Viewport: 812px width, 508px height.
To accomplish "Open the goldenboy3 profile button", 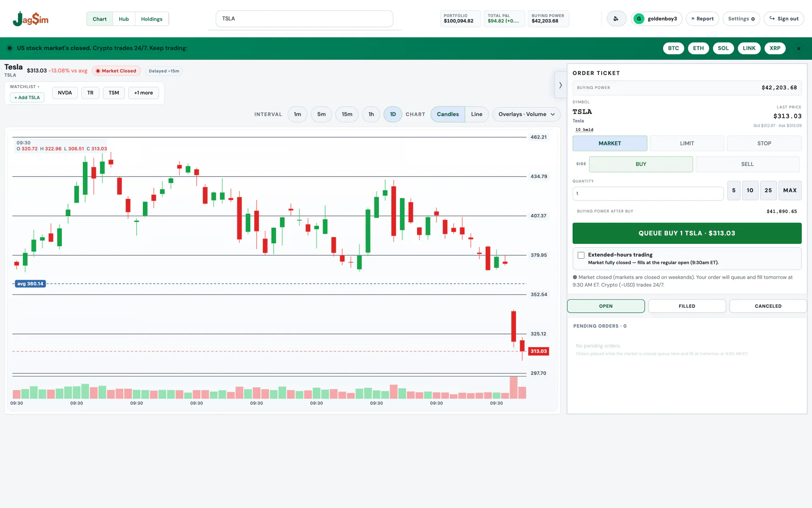I will (x=656, y=19).
